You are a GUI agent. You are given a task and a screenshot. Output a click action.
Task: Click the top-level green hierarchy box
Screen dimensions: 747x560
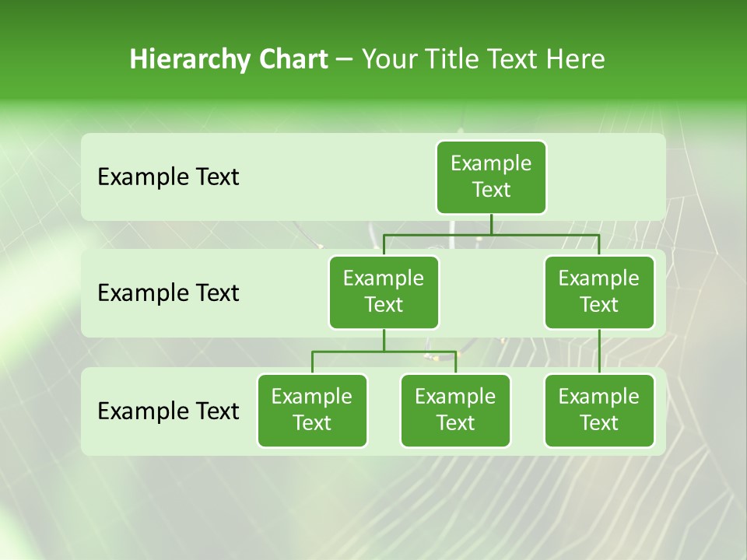point(491,177)
